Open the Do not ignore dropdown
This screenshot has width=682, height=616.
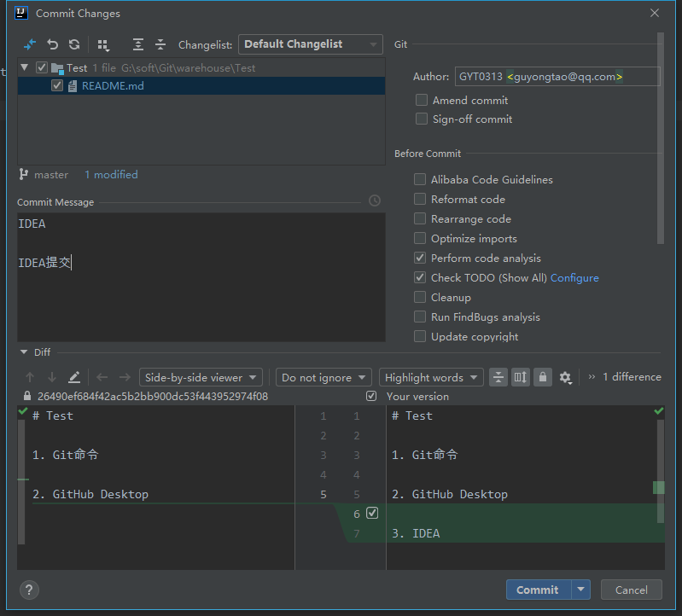coord(324,377)
